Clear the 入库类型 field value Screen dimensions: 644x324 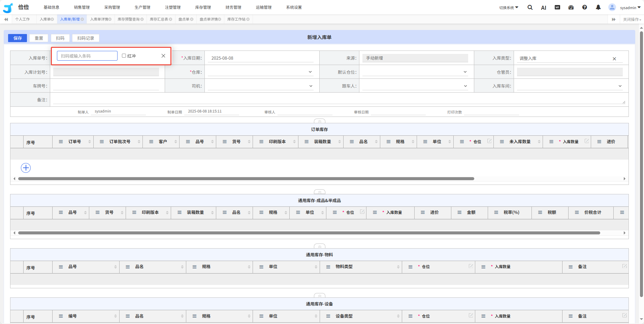(x=614, y=59)
